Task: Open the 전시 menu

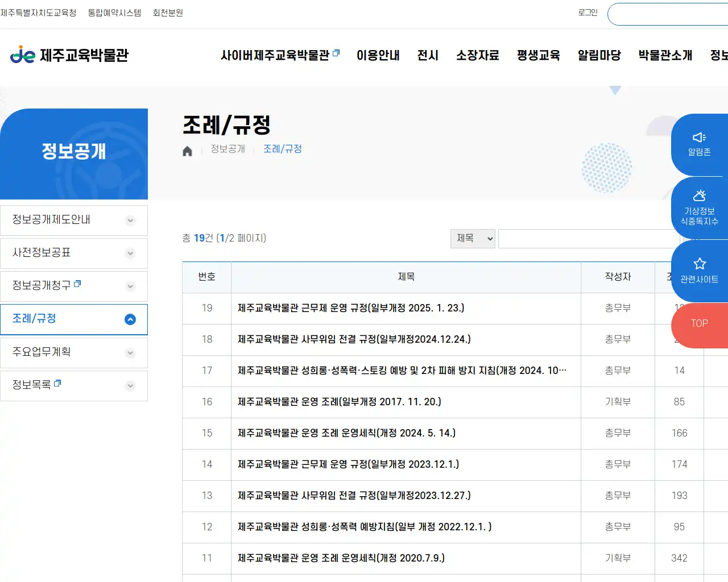Action: (x=428, y=55)
